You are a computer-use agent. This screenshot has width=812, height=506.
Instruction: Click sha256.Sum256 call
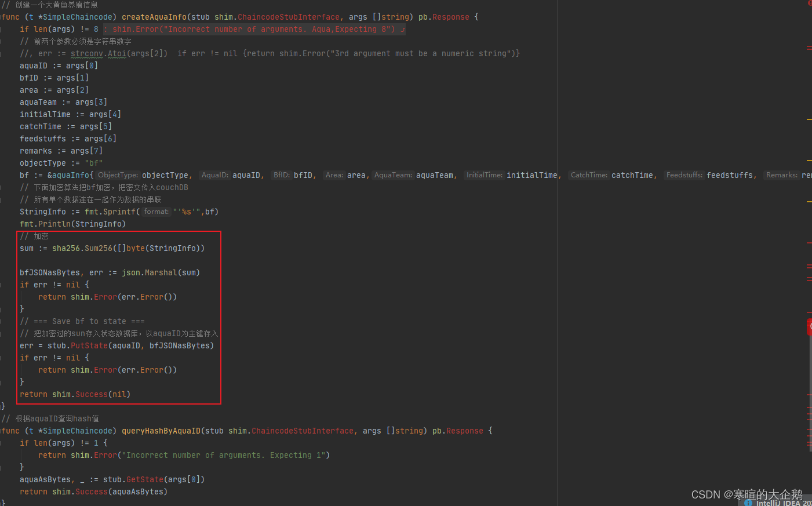pos(128,248)
